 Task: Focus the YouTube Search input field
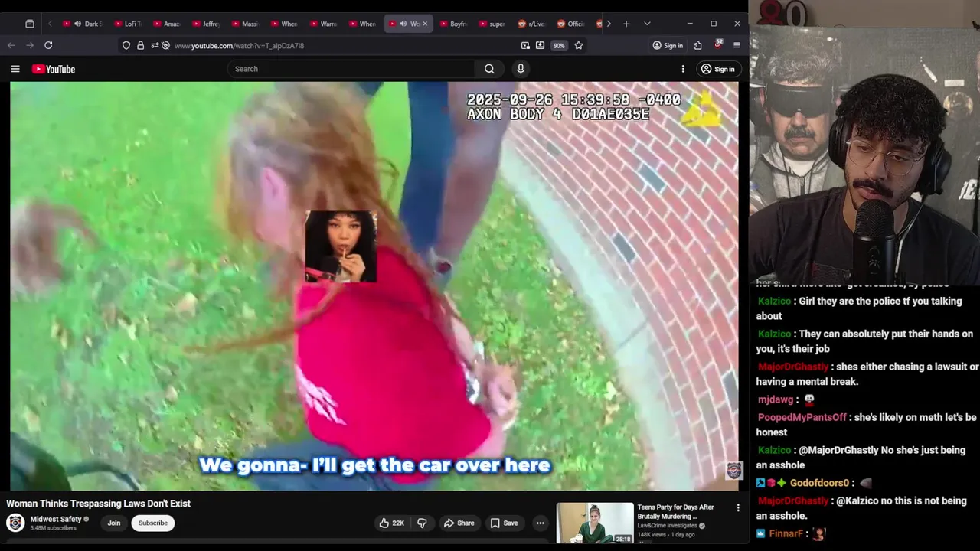point(352,69)
